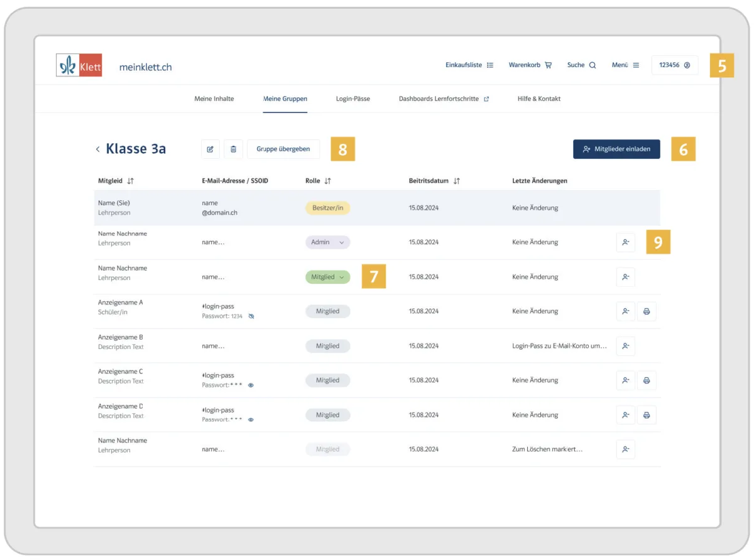Switch to the Login-Pässe tab
The width and height of the screenshot is (754, 560).
pos(352,99)
